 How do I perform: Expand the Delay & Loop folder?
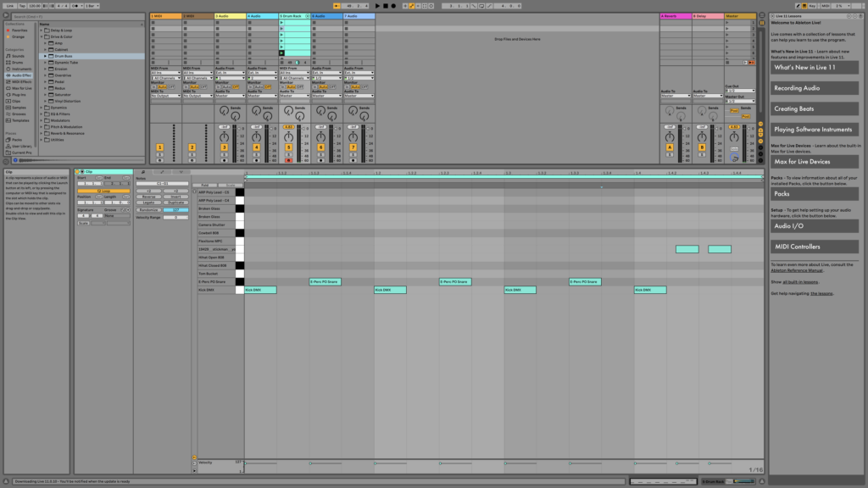pyautogui.click(x=42, y=30)
